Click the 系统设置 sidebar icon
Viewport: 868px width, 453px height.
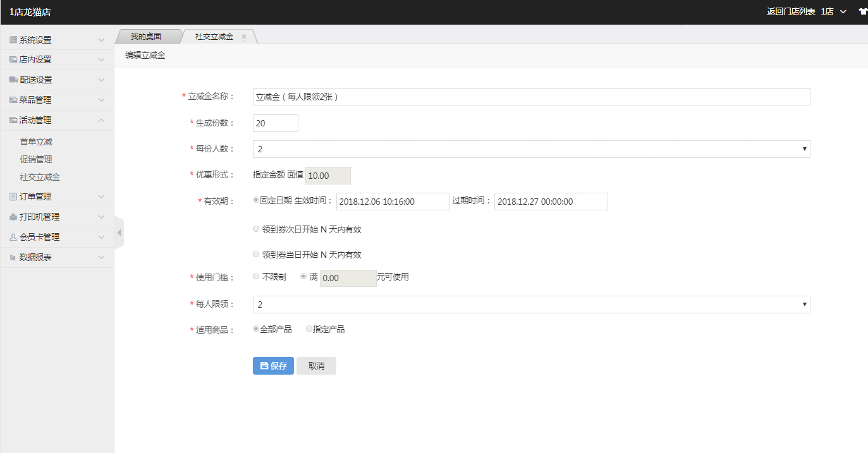(13, 40)
